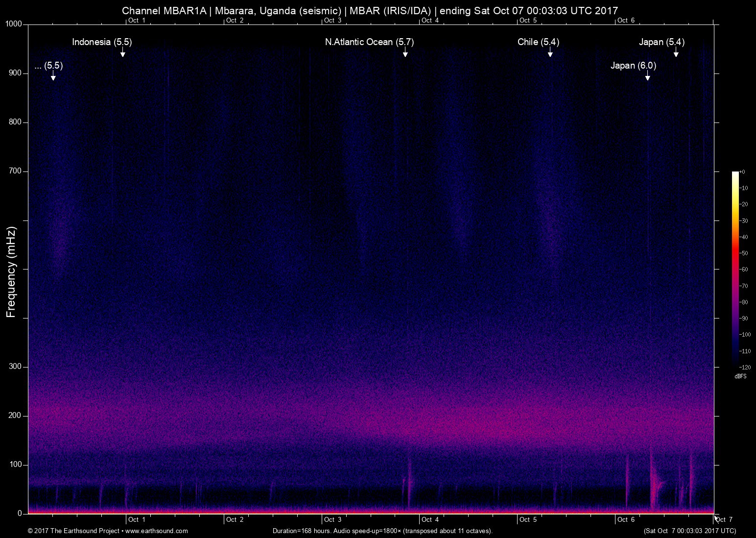Select the arrow marker beneath Chile (5.4)
Image resolution: width=756 pixels, height=538 pixels.
click(x=550, y=54)
